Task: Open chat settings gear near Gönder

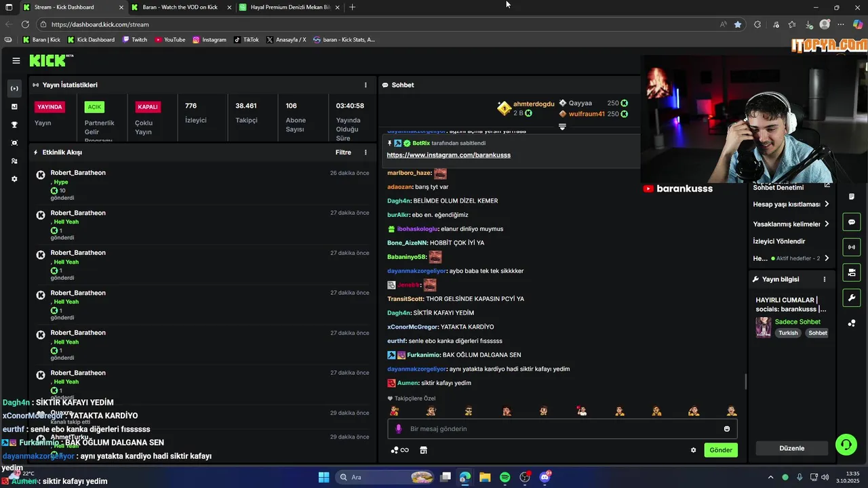Action: [x=693, y=450]
